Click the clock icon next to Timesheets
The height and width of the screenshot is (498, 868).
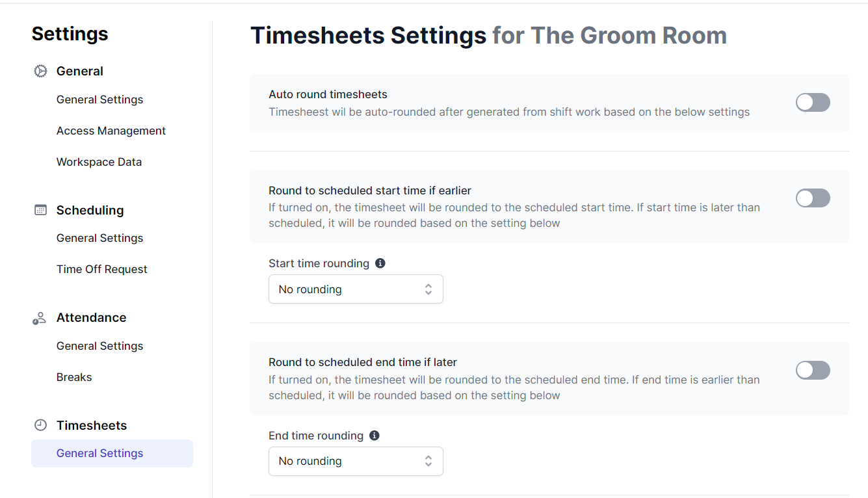pos(40,425)
